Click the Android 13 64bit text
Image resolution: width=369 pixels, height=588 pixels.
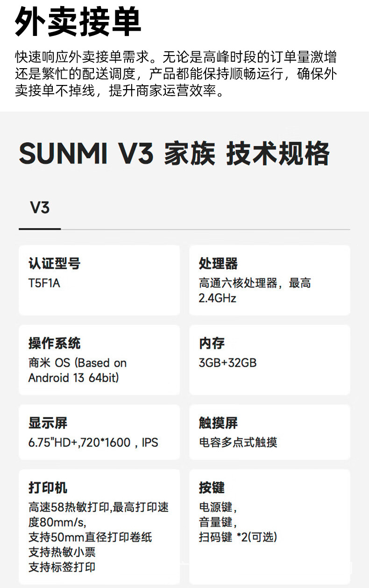[x=74, y=378]
